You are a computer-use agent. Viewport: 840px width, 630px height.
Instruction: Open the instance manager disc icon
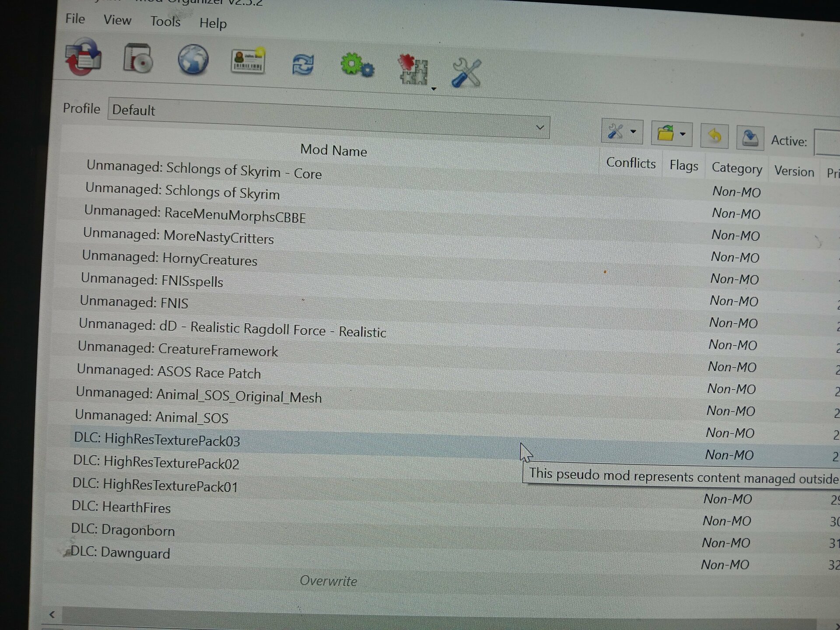[138, 58]
